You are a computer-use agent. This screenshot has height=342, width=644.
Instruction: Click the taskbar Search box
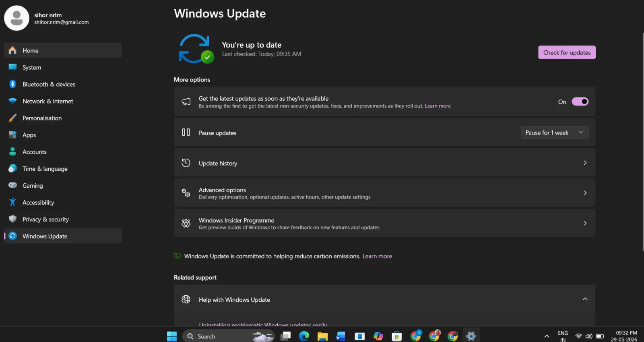coord(229,336)
